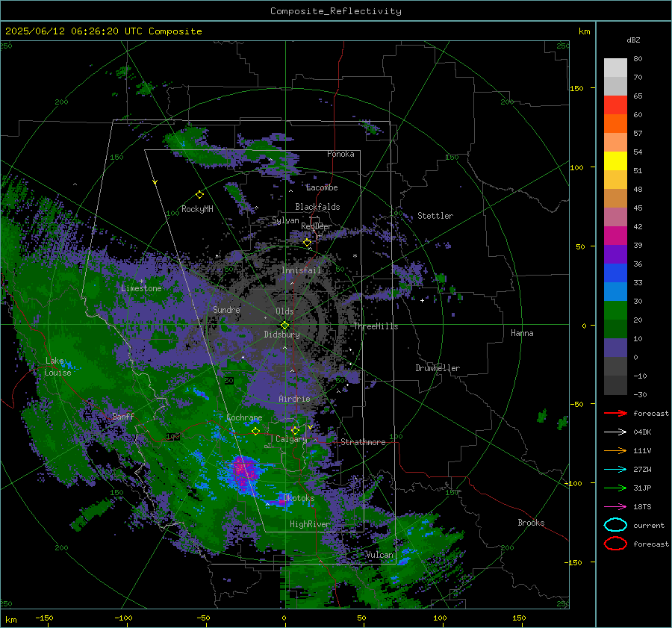Click the orange 111V arrow icon
Viewport: 672px width, 628px height.
[x=615, y=450]
